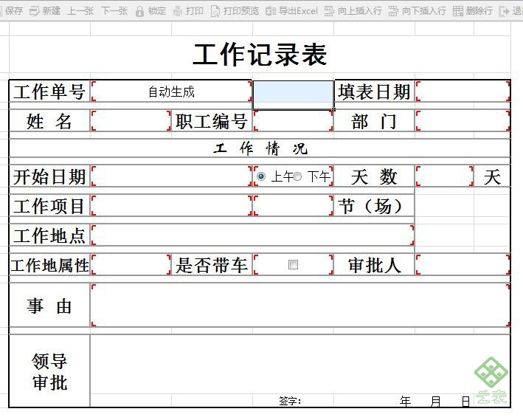Click the 工作地属性 input field
The image size is (523, 420).
(131, 264)
